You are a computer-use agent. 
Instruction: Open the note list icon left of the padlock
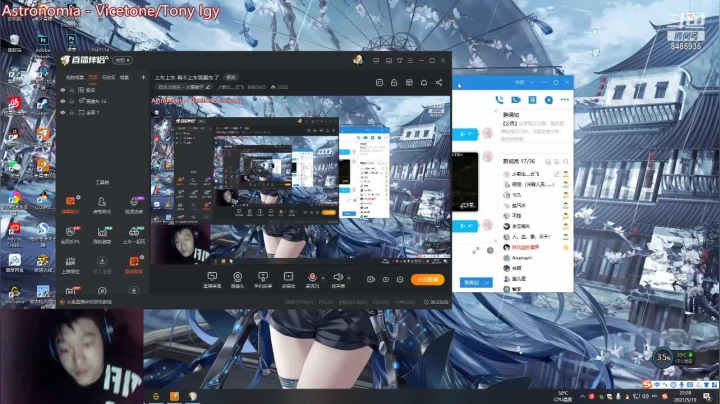[379, 83]
